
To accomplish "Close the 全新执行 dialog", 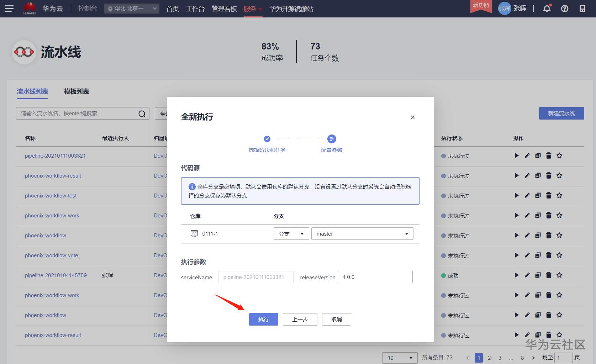I will (x=413, y=117).
